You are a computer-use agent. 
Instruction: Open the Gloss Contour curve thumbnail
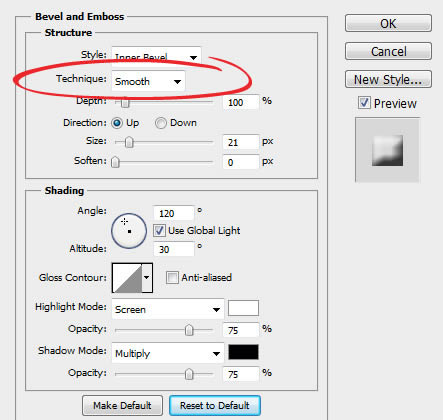(127, 278)
